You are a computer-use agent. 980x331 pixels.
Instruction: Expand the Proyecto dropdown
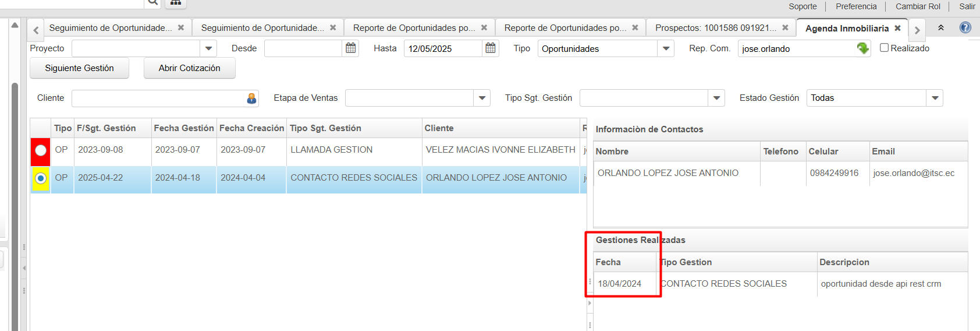click(x=208, y=48)
